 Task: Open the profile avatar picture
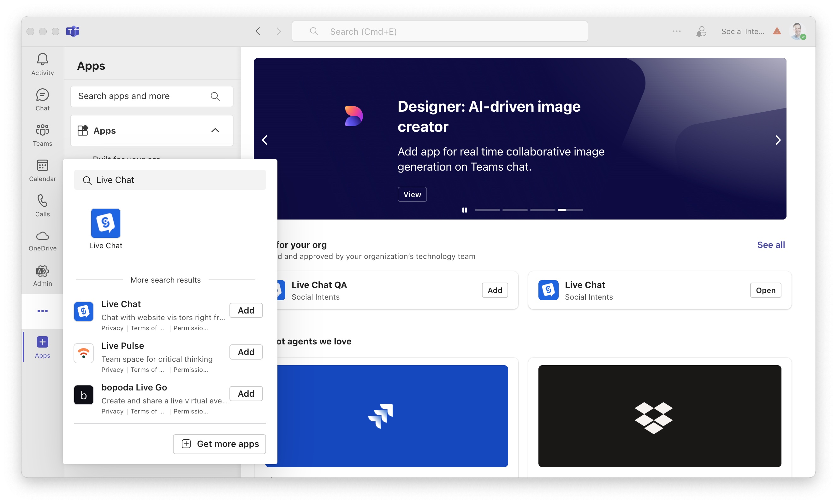tap(797, 31)
